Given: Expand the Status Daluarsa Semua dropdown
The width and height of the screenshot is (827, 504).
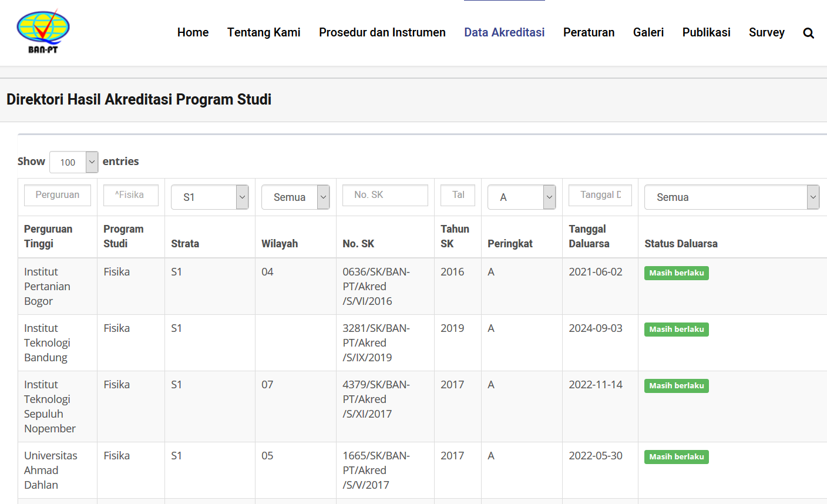Looking at the screenshot, I should (x=732, y=197).
